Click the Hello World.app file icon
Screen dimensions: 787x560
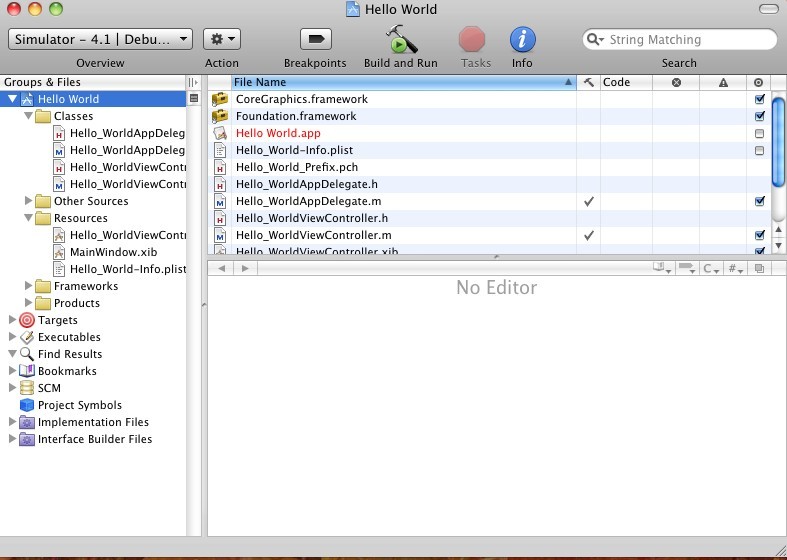pos(220,133)
